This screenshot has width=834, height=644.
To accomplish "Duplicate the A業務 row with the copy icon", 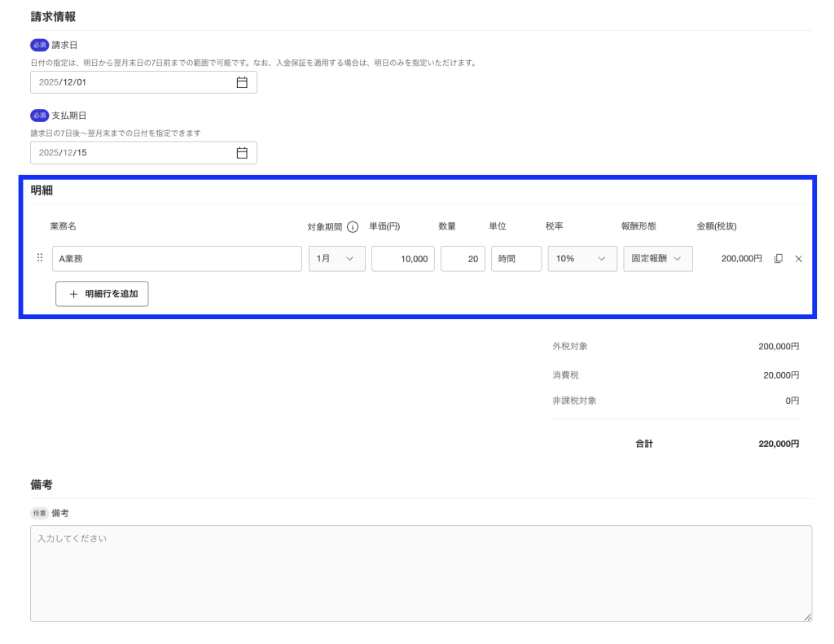I will [778, 259].
